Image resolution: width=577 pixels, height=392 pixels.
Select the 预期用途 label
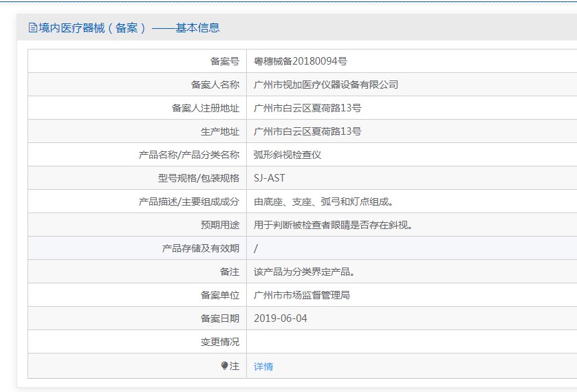(x=220, y=225)
